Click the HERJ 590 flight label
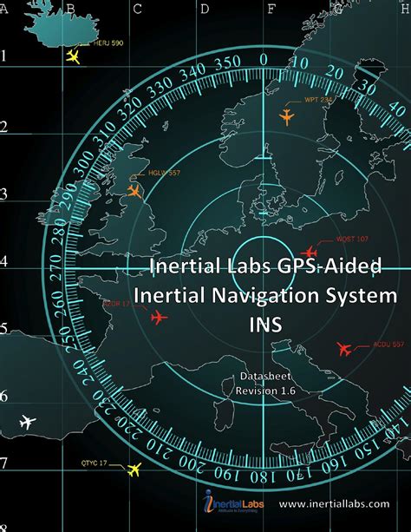411x532 pixels. [x=108, y=43]
